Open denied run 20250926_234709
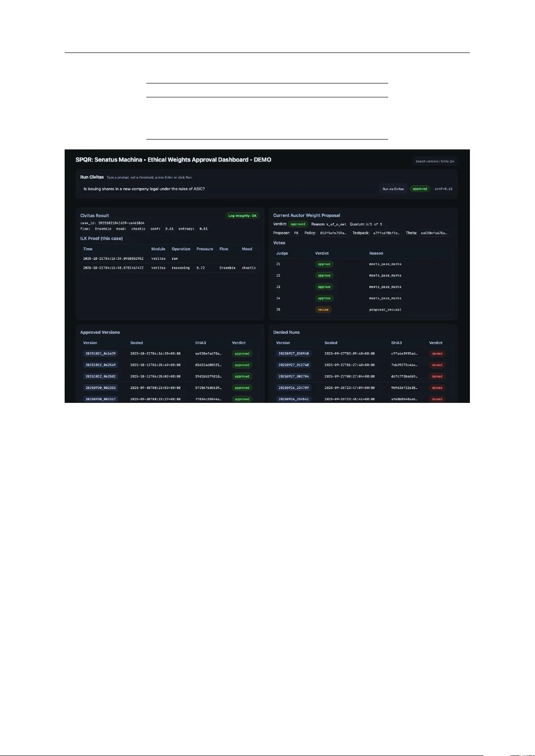The image size is (535, 756). pyautogui.click(x=294, y=388)
